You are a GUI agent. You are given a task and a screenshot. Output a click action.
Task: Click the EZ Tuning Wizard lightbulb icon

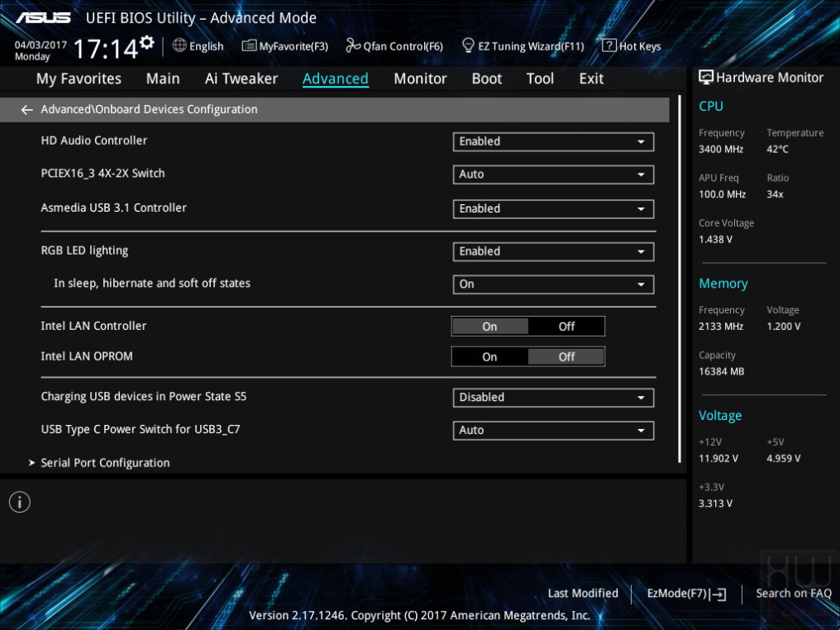tap(468, 45)
